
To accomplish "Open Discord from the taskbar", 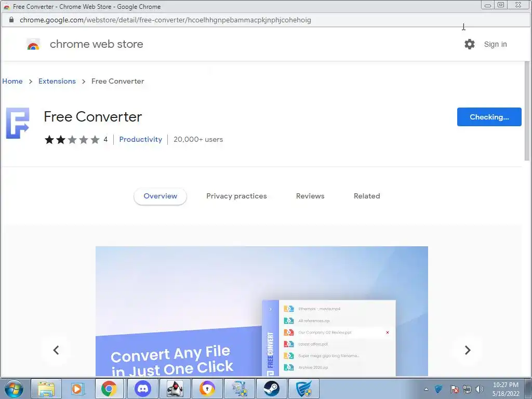I will click(142, 389).
